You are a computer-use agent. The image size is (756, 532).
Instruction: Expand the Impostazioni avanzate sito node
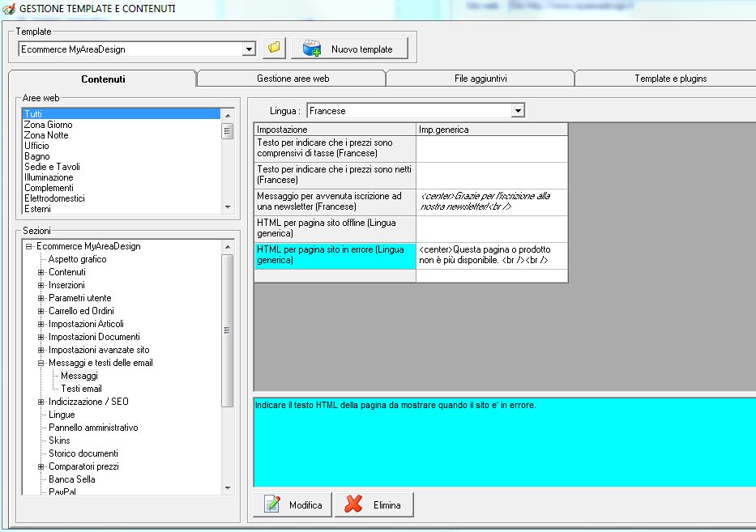pos(41,351)
